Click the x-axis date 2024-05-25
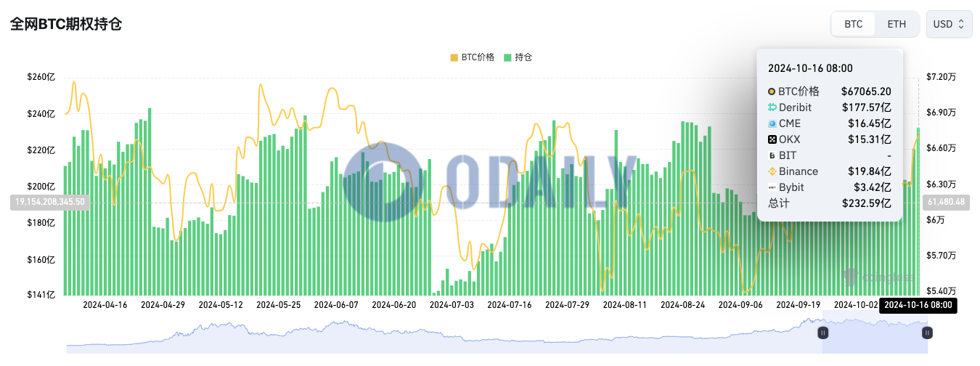The height and width of the screenshot is (366, 980). click(279, 306)
